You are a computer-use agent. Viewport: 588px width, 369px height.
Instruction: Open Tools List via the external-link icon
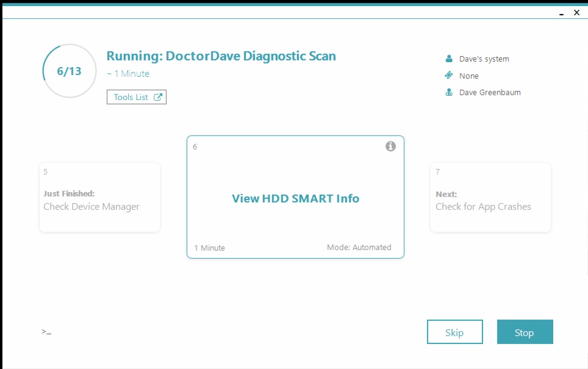pos(159,96)
